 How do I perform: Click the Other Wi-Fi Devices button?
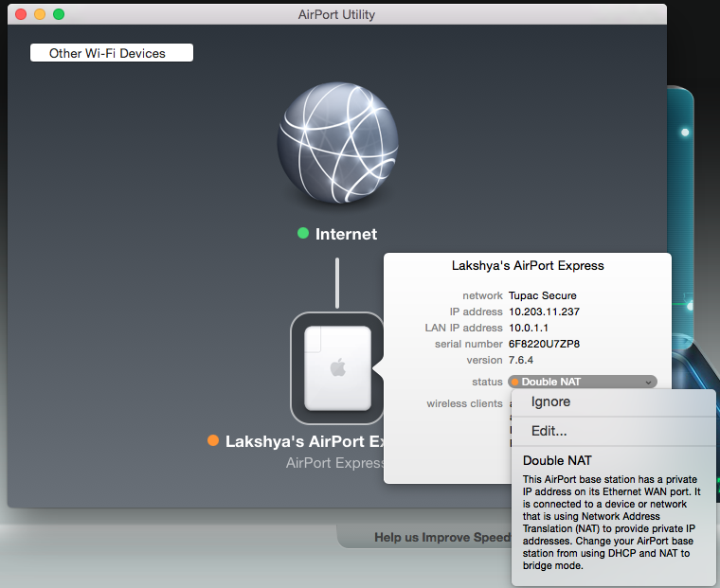click(x=112, y=53)
